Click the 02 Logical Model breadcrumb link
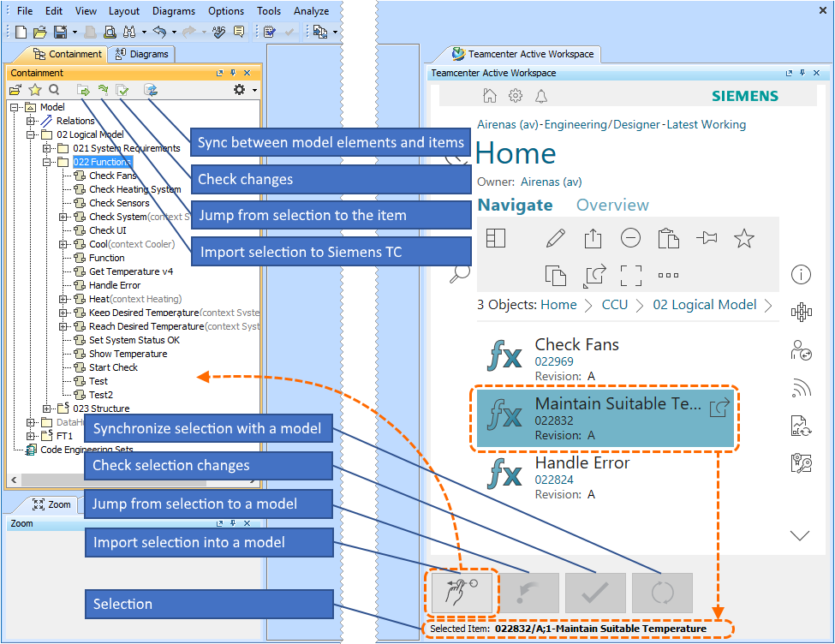The image size is (835, 644). pyautogui.click(x=705, y=305)
